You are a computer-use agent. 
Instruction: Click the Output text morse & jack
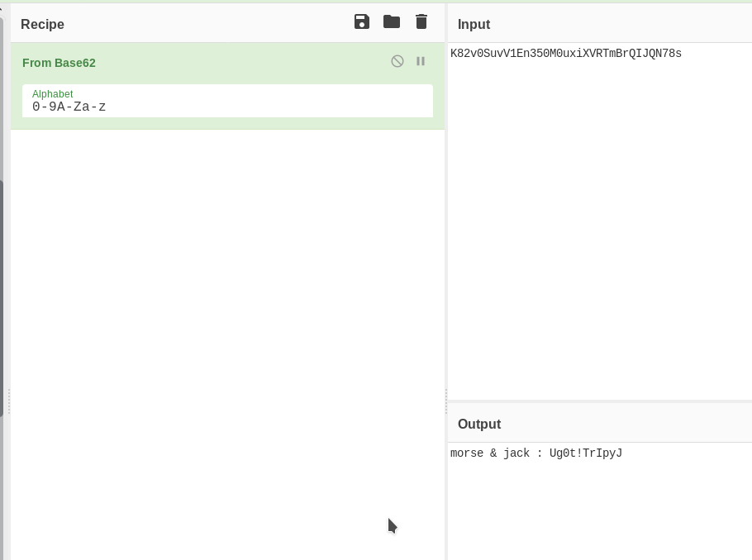pyautogui.click(x=535, y=453)
